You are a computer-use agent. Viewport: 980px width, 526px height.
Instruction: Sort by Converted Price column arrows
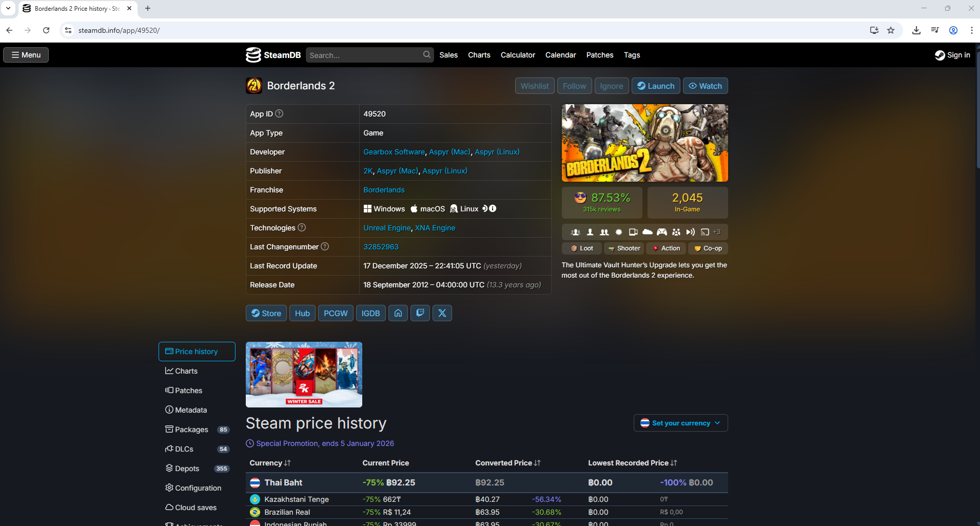pyautogui.click(x=537, y=463)
